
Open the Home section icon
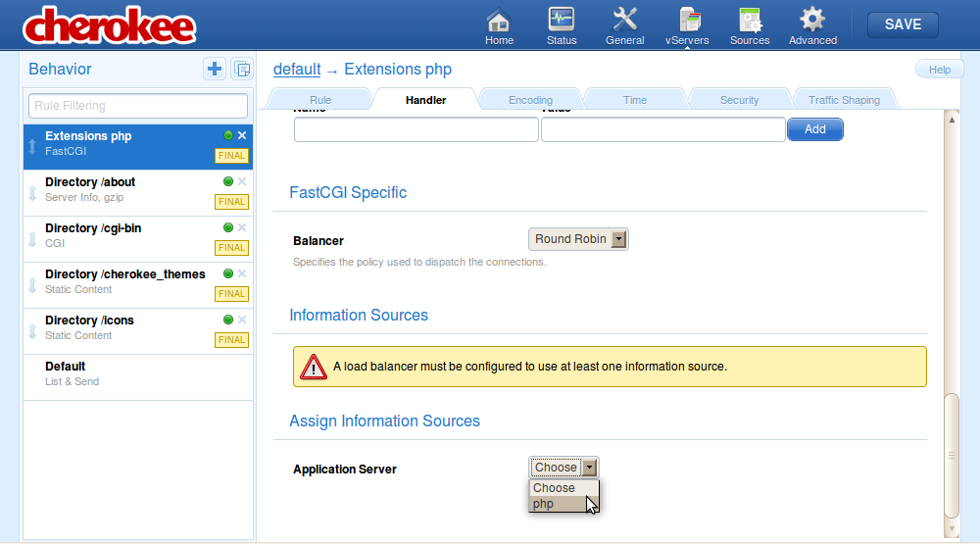(499, 26)
